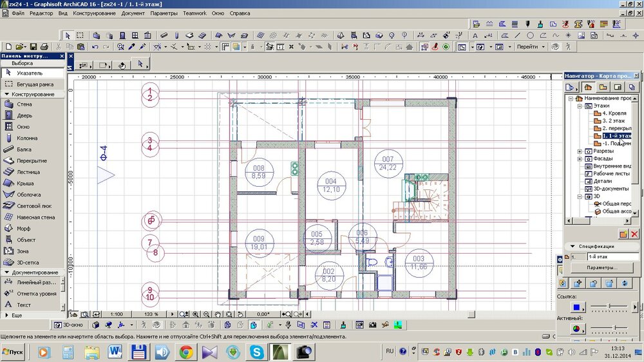Expand the Разрезы tree node
The height and width of the screenshot is (362, 644).
coord(580,151)
